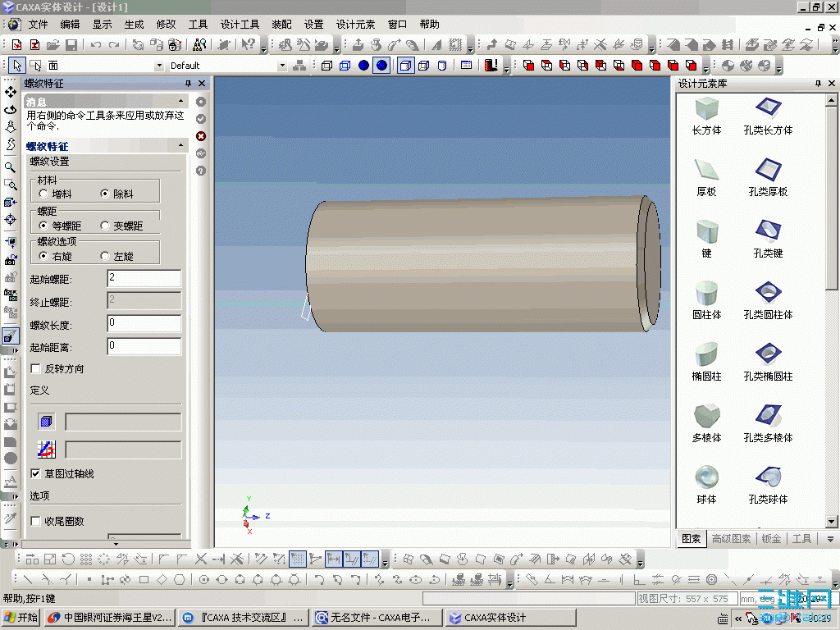Screen dimensions: 840x630
Task: Click the 起始螺距 input field
Action: tap(144, 278)
